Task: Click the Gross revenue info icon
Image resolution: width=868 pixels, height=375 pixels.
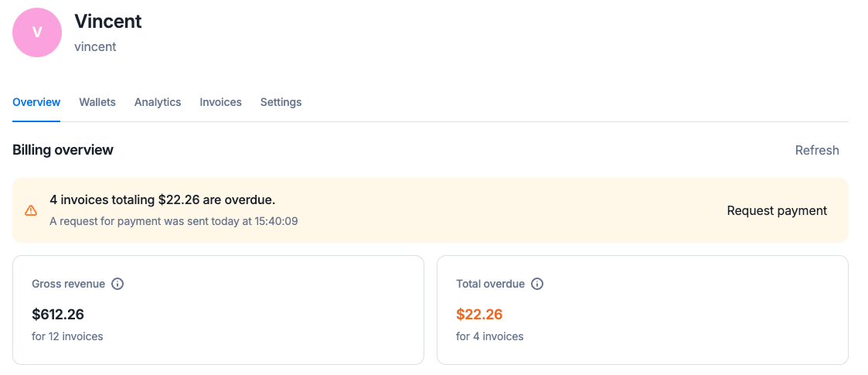Action: pos(117,284)
